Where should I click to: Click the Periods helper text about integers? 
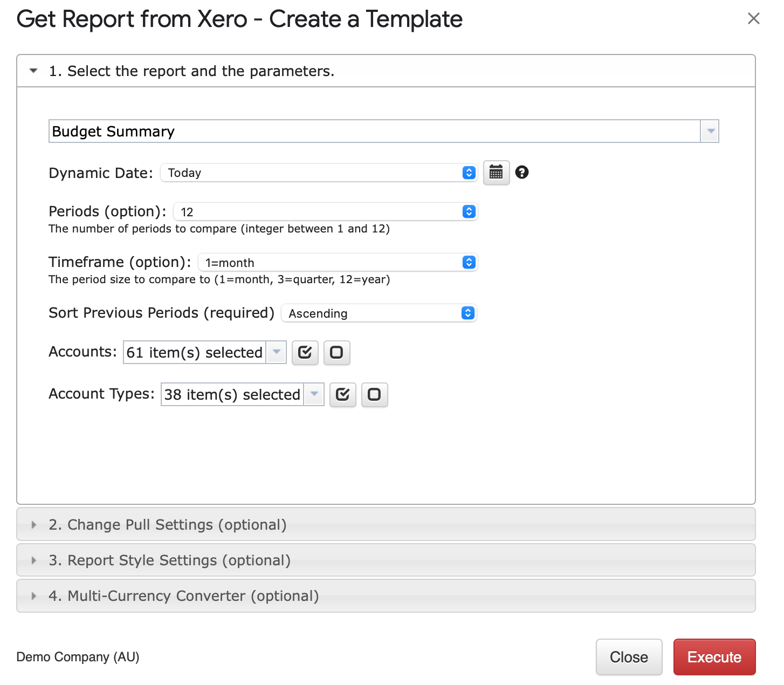(219, 229)
